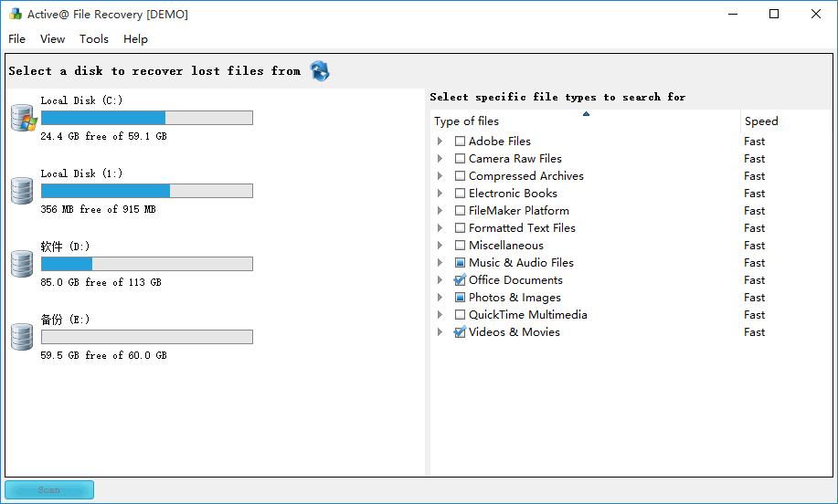Check the Camera Raw Files checkbox
Screen dimensions: 838x504
pyautogui.click(x=460, y=159)
